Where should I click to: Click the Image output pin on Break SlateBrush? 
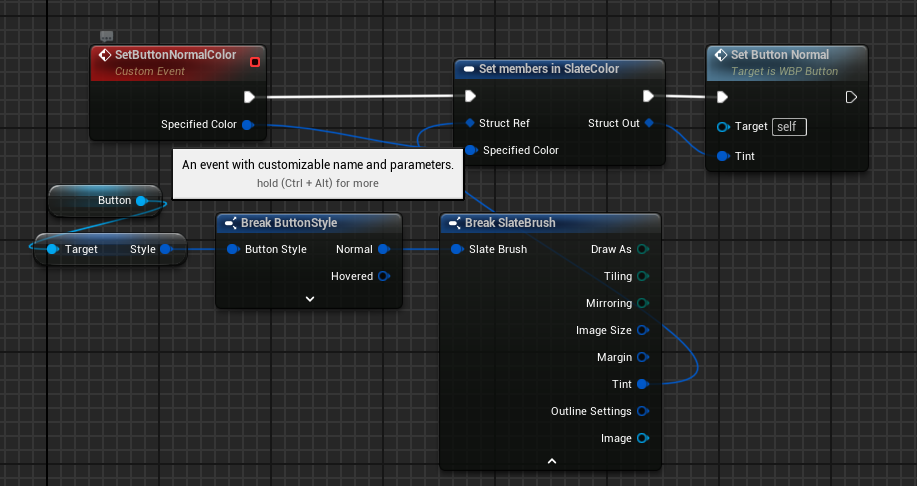click(643, 438)
